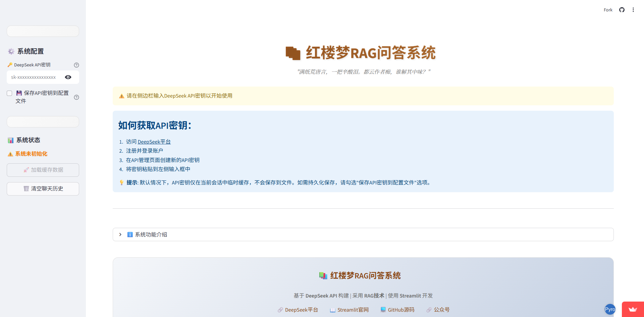The width and height of the screenshot is (644, 317).
Task: Click the Pyro profile avatar
Action: (x=610, y=309)
